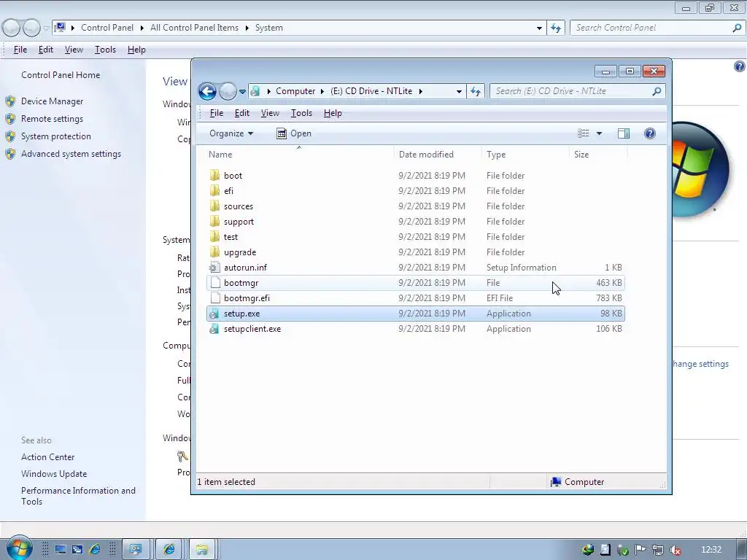Image resolution: width=747 pixels, height=560 pixels.
Task: Open Tools menu in Control Panel window
Action: tap(105, 50)
